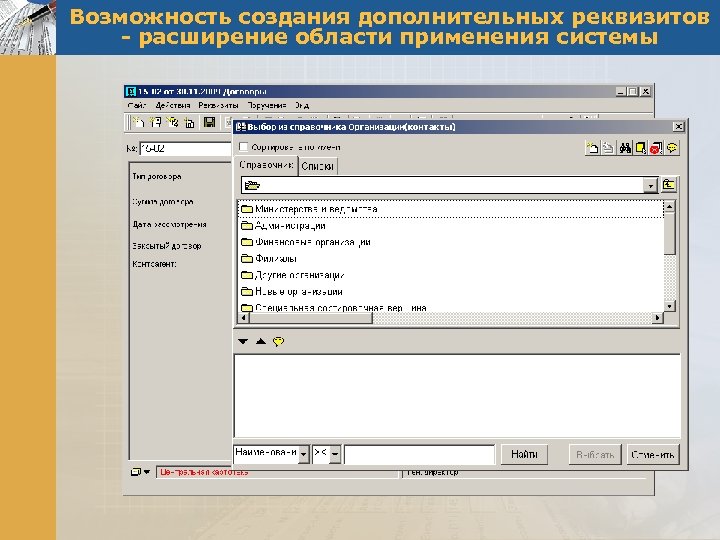This screenshot has width=720, height=540.
Task: Click the horizontal scrollbar thumb of the folder list
Action: [311, 318]
